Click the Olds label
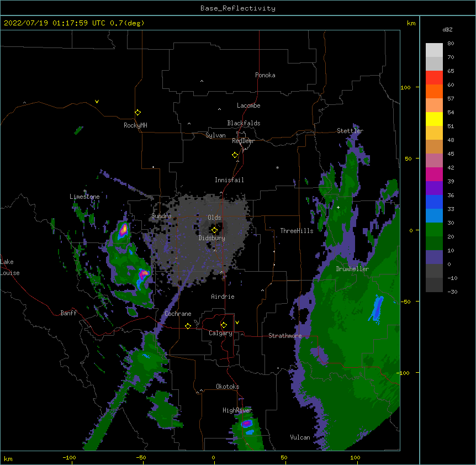This screenshot has height=465, width=476. [x=214, y=218]
